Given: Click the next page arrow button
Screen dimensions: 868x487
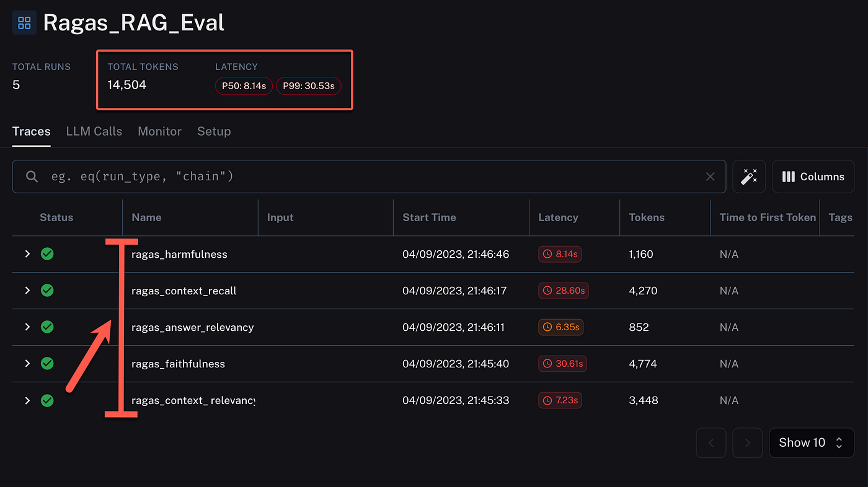Looking at the screenshot, I should pos(747,442).
